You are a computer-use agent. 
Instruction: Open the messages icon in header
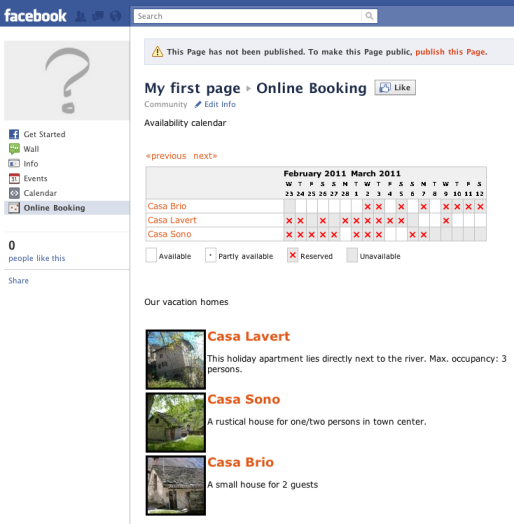[x=98, y=16]
